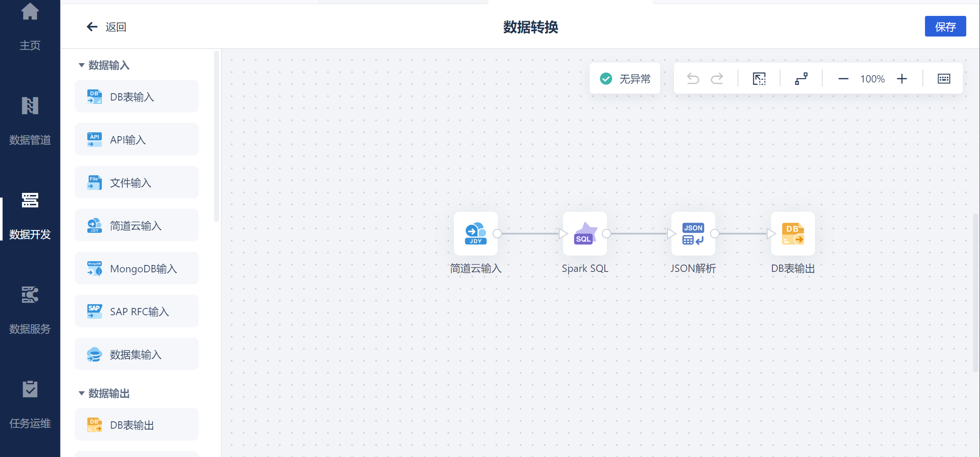This screenshot has height=457, width=980.
Task: Select the DB表输出 node on canvas
Action: pyautogui.click(x=793, y=234)
